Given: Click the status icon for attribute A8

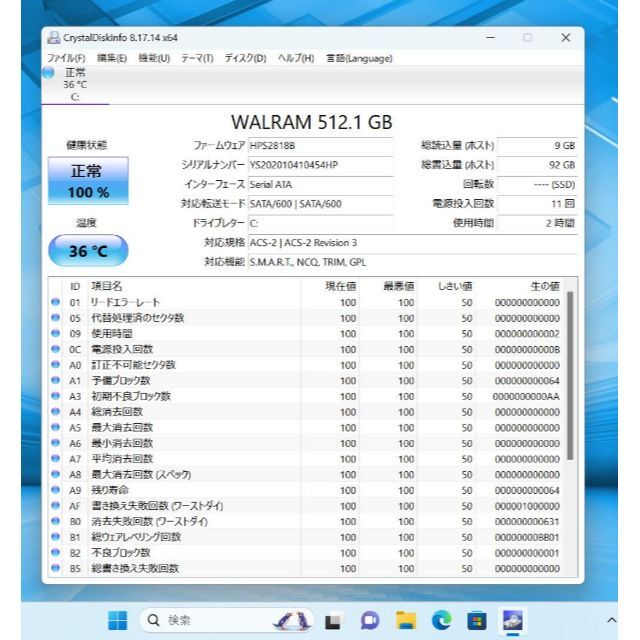Looking at the screenshot, I should point(56,474).
